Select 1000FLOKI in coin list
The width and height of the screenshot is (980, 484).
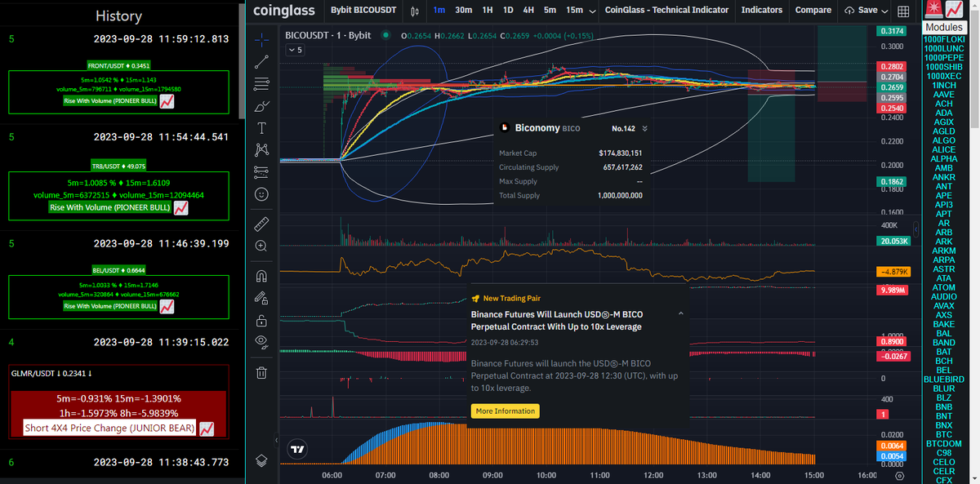click(943, 39)
